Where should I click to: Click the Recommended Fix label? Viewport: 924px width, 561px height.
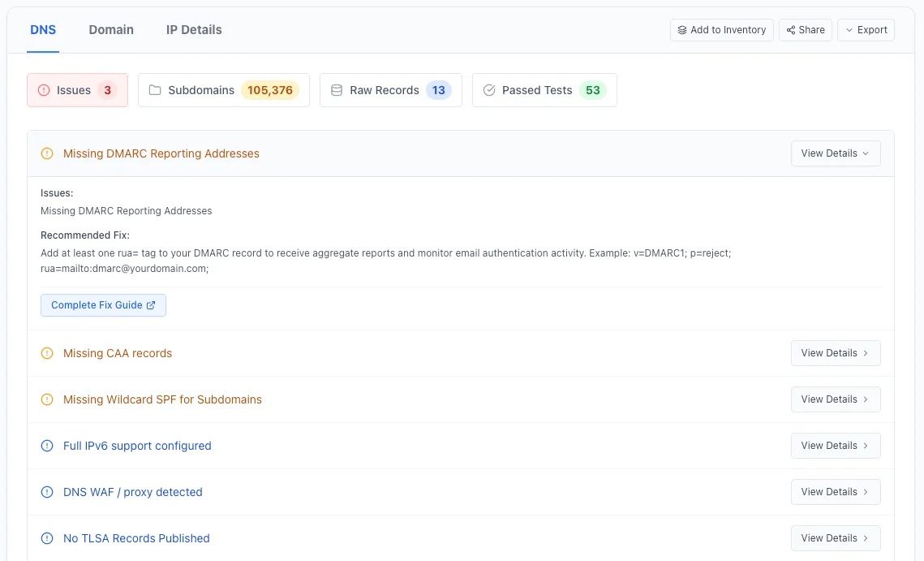coord(85,235)
